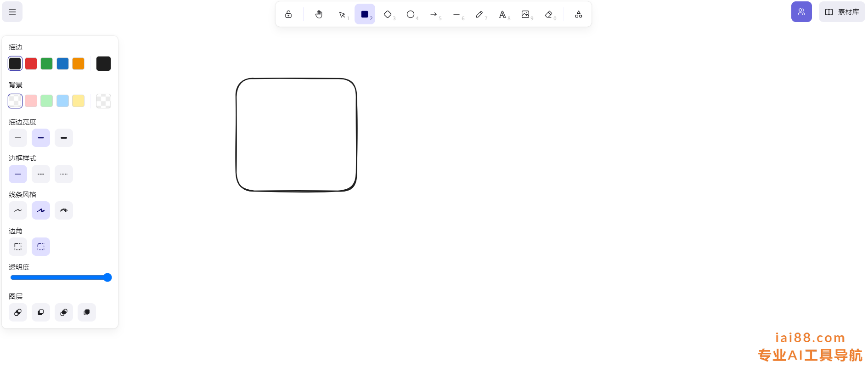Viewport: 868px width, 367px height.
Task: Select dashed border style
Action: 41,174
